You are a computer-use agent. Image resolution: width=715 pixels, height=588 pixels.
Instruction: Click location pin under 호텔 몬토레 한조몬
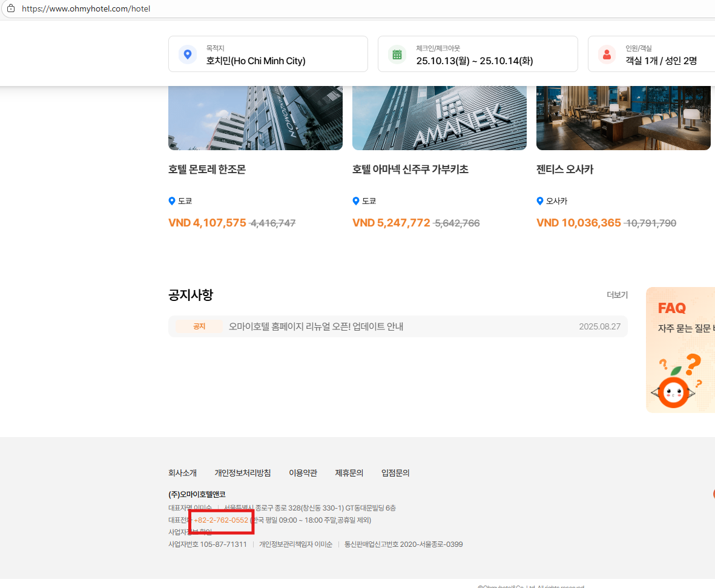tap(172, 201)
